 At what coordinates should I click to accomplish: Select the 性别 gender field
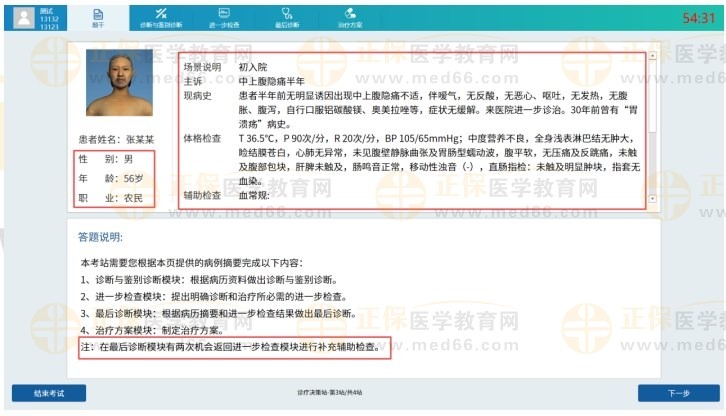[105, 159]
